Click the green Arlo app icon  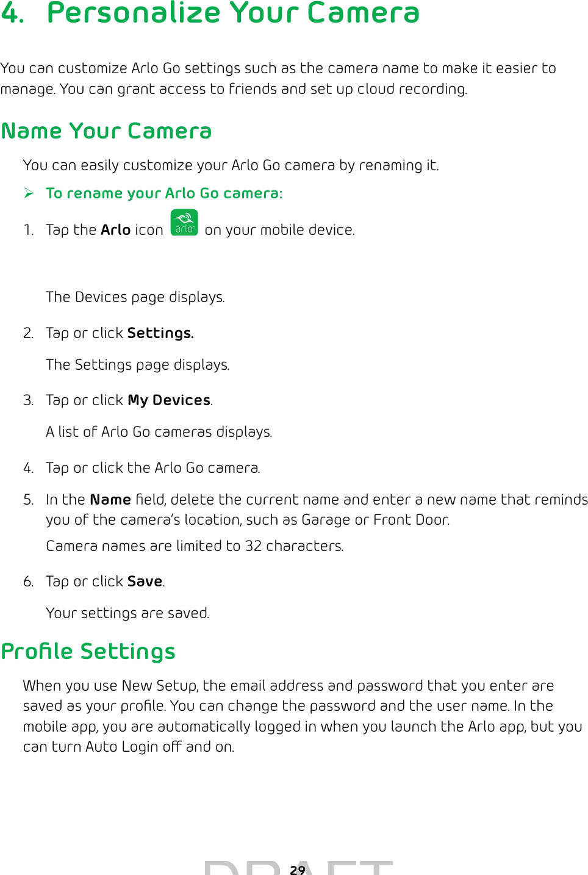[184, 223]
